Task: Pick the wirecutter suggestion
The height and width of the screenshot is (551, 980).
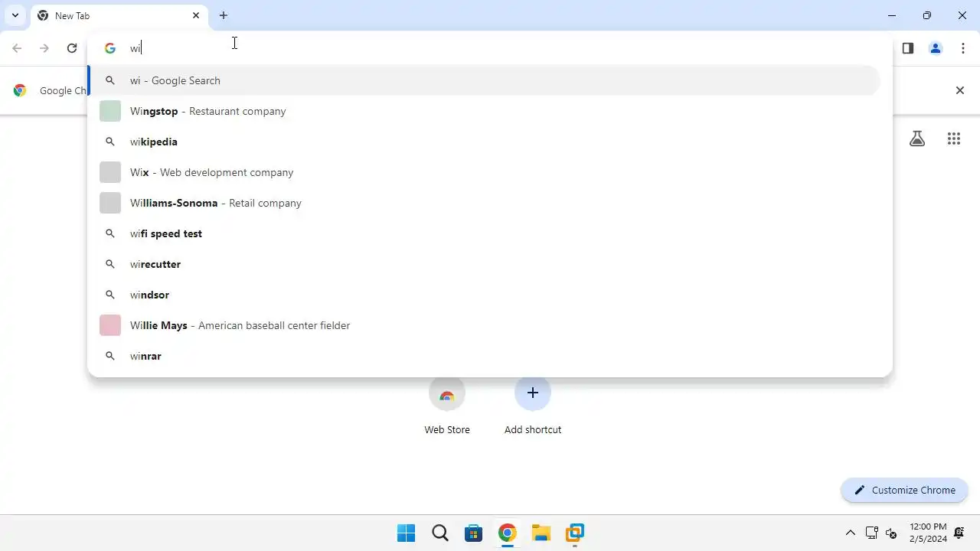Action: click(484, 264)
